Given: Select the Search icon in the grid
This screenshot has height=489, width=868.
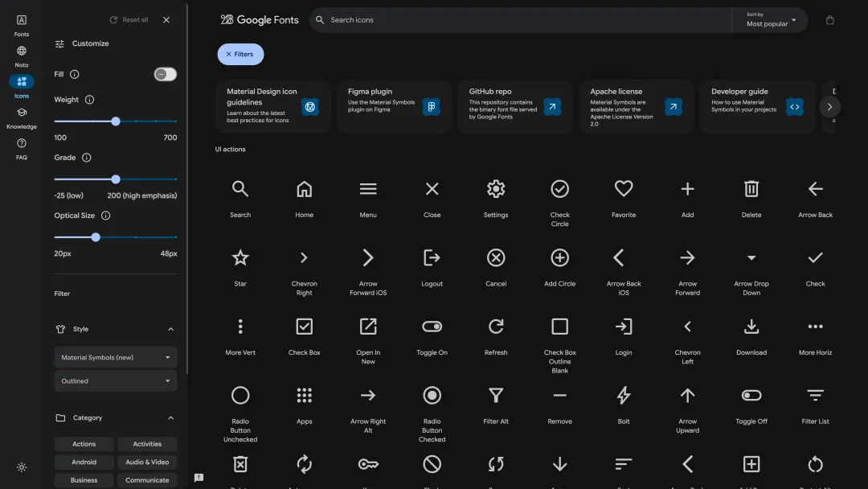Looking at the screenshot, I should pos(240,189).
